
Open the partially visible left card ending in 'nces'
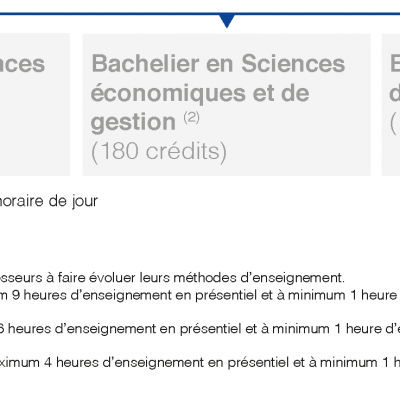(35, 105)
